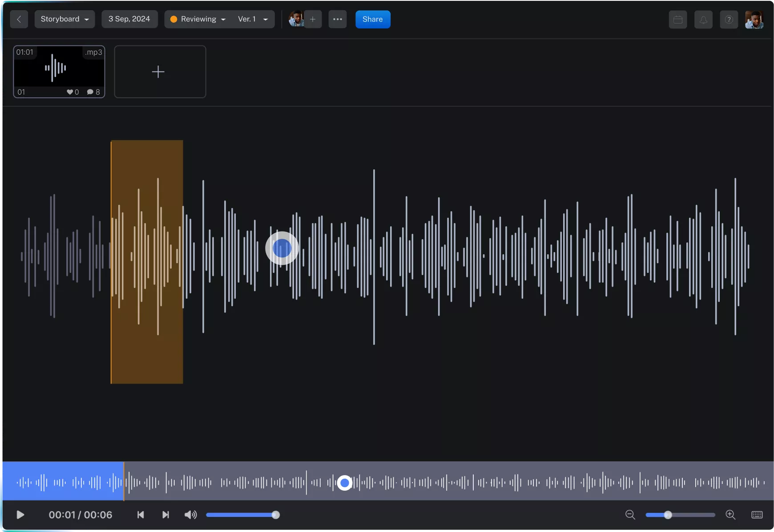Add a collaborator with plus icon
Screen dimensions: 774x532
313,19
